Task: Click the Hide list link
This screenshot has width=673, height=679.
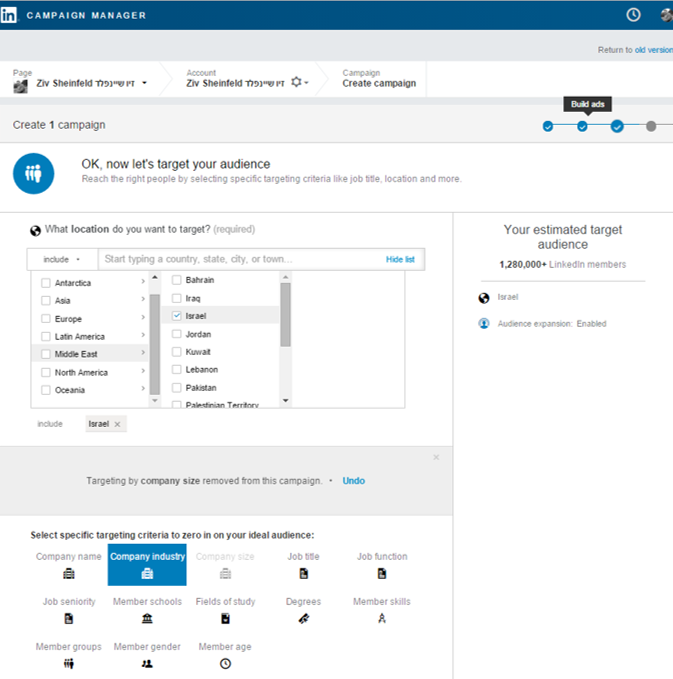Action: coord(400,259)
